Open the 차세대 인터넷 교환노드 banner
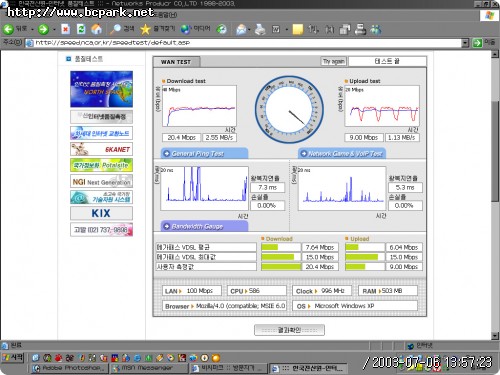This screenshot has height=375, width=500. tap(101, 133)
